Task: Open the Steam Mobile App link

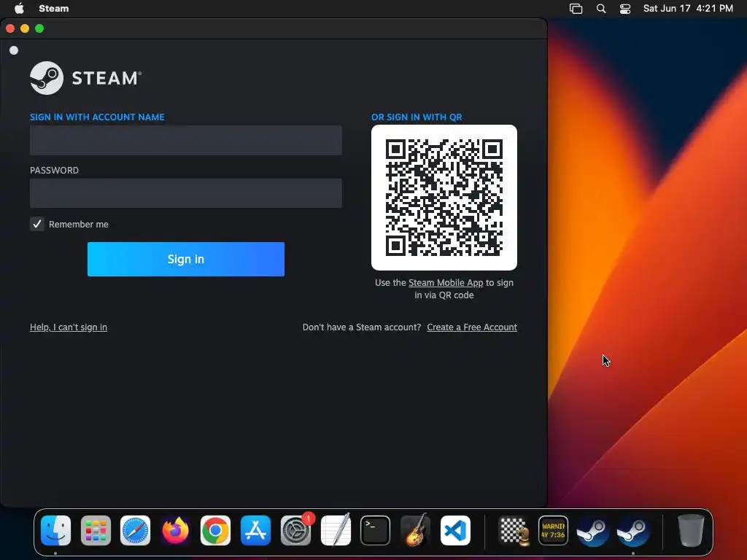Action: tap(446, 282)
